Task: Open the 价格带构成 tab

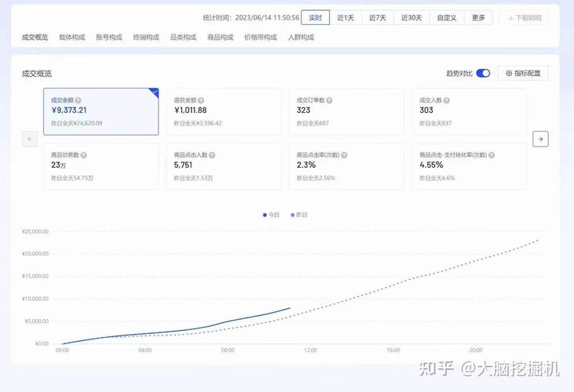Action: pyautogui.click(x=260, y=38)
